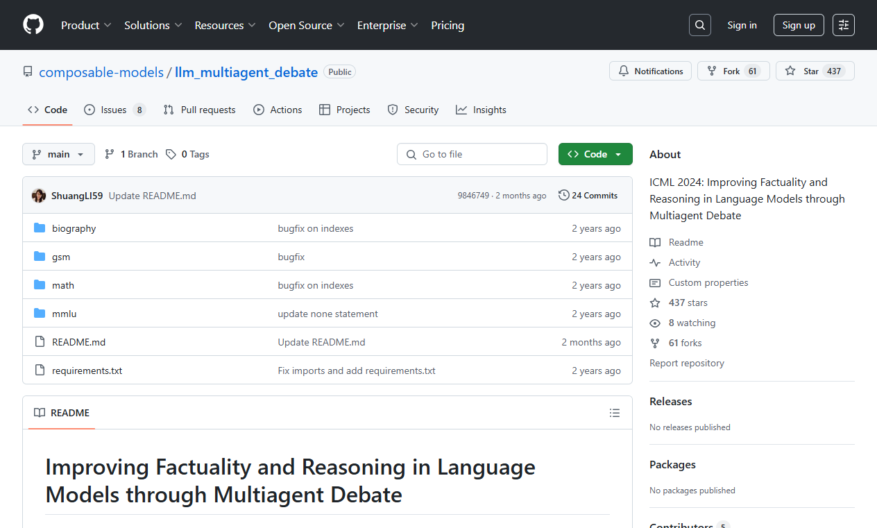Open the Releases heading link
The height and width of the screenshot is (528, 877).
(670, 402)
